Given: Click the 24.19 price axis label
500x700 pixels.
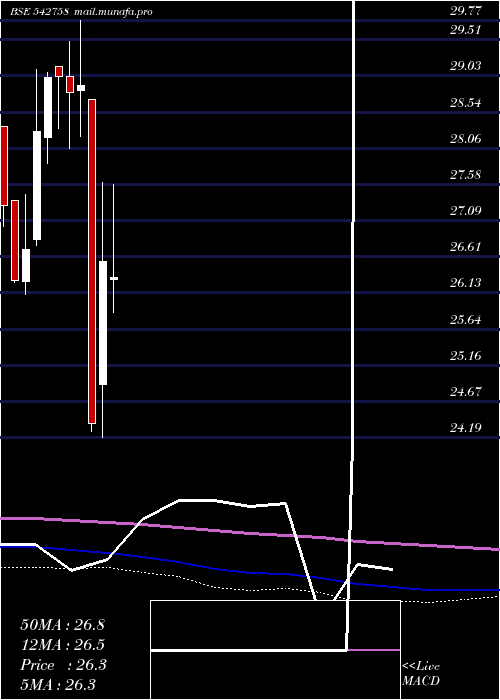Looking at the screenshot, I should click(x=466, y=428).
